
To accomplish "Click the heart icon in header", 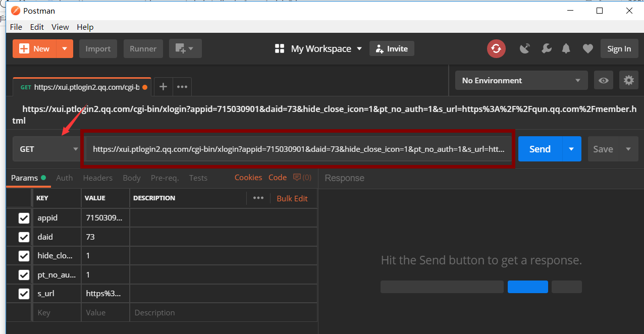I will (x=587, y=48).
